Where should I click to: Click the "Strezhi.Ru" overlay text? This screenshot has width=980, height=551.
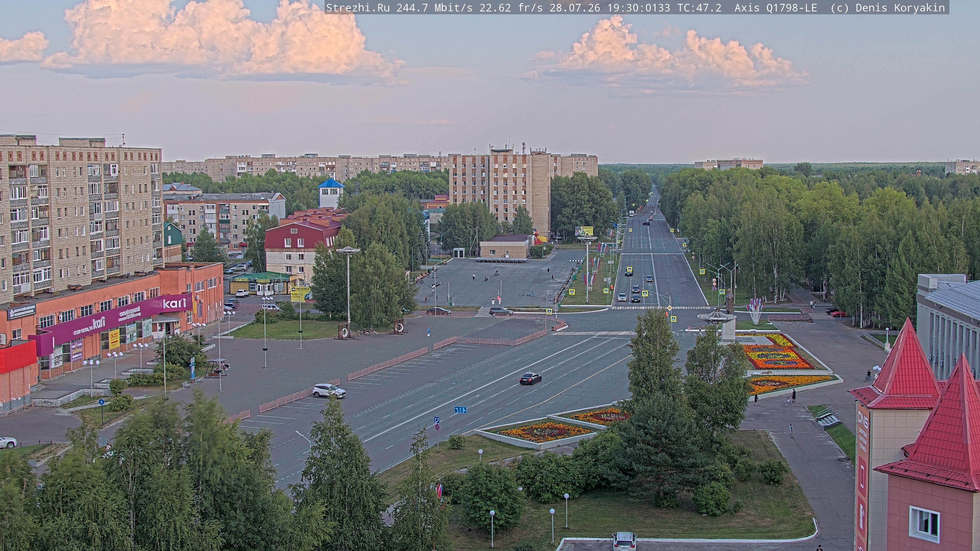(358, 8)
